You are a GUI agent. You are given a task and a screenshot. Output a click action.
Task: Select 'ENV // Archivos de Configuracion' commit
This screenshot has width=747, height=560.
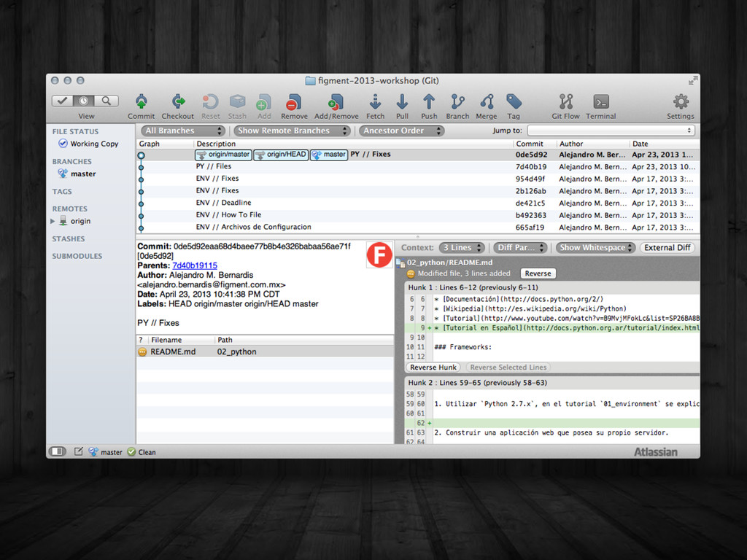point(418,227)
